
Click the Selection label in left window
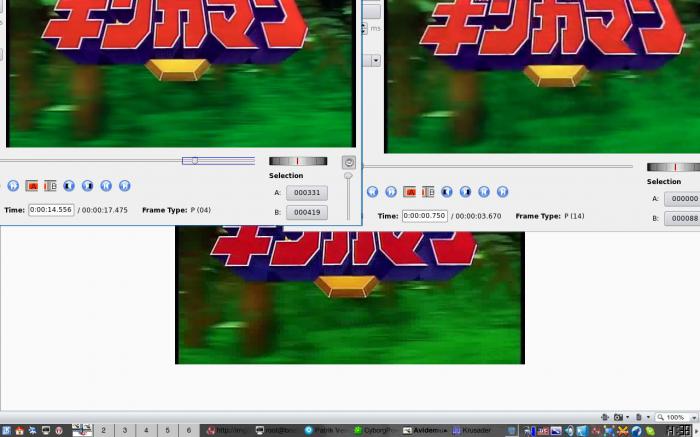286,175
